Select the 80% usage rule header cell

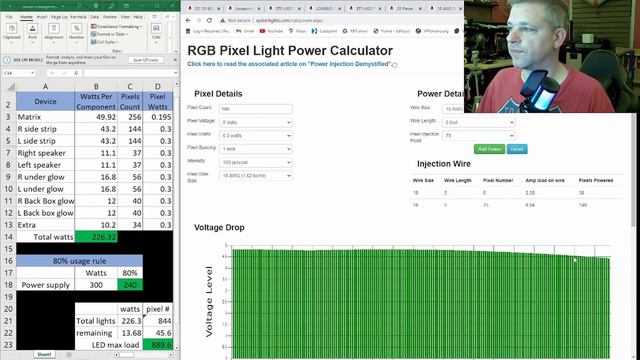[80, 261]
